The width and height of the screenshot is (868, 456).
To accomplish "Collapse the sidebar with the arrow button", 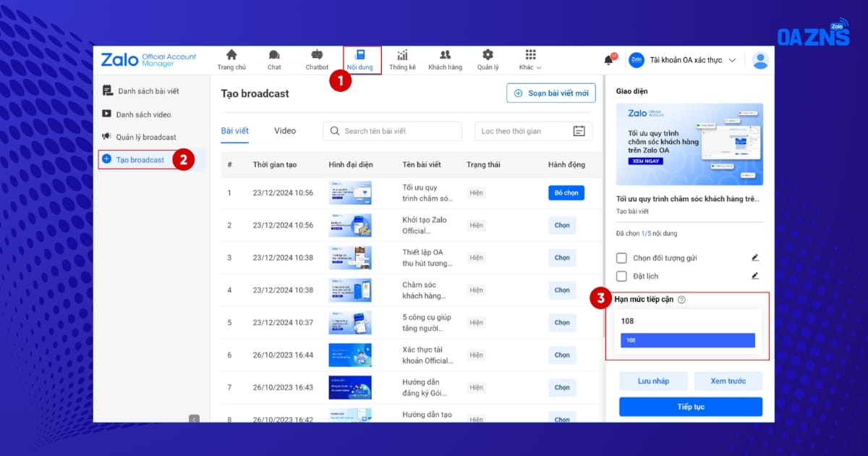I will [194, 418].
